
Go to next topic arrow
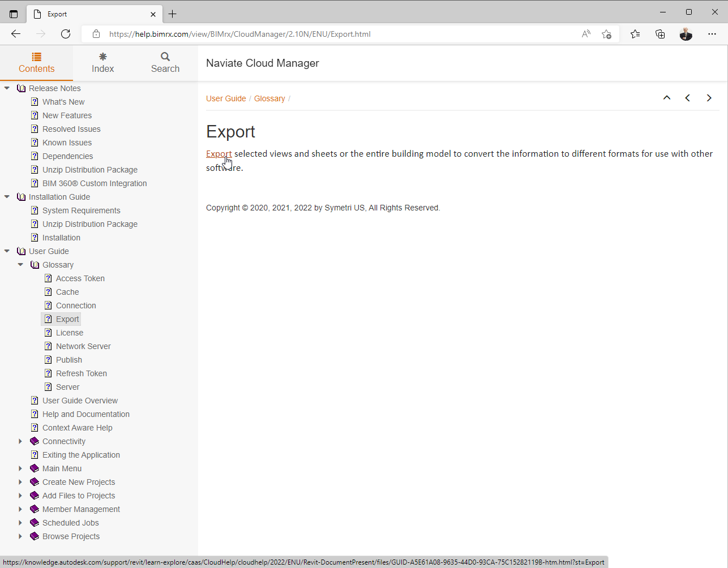pyautogui.click(x=709, y=98)
